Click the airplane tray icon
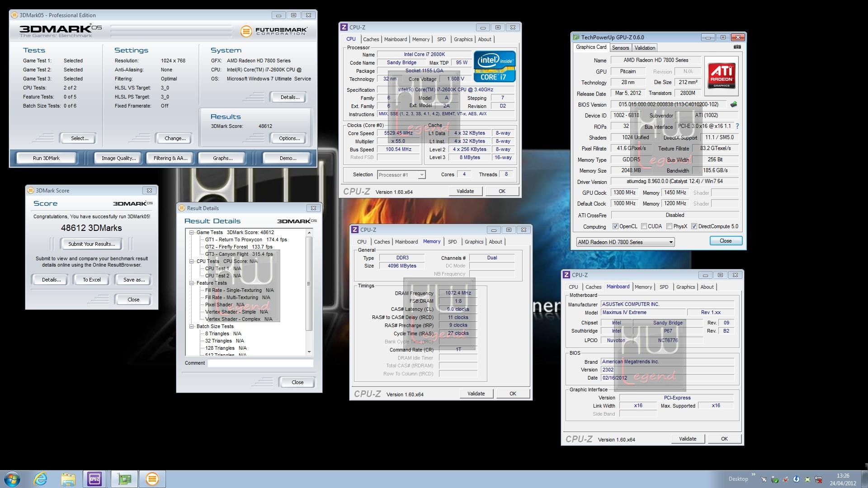The image size is (868, 488). pos(764,479)
